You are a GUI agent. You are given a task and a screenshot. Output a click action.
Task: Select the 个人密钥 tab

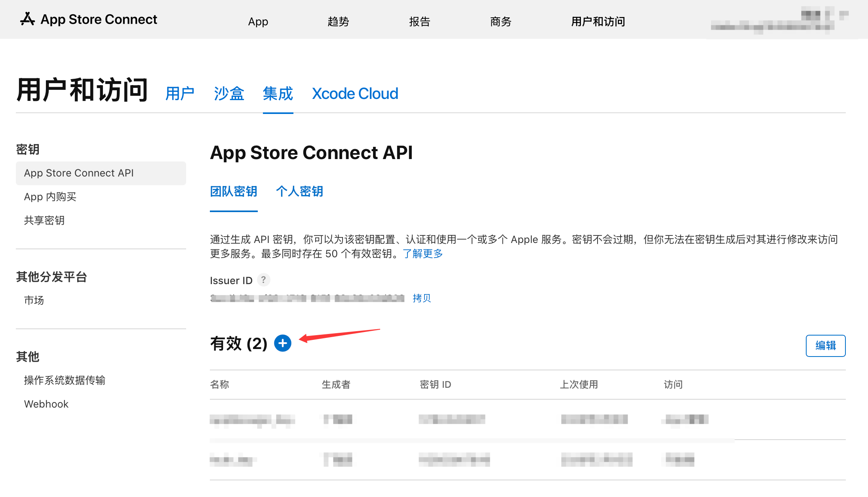(x=300, y=192)
